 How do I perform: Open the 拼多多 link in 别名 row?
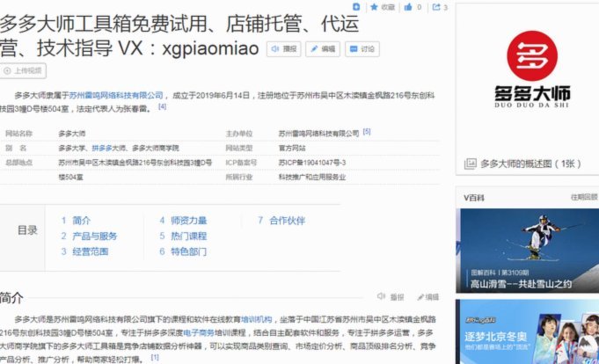coord(101,148)
